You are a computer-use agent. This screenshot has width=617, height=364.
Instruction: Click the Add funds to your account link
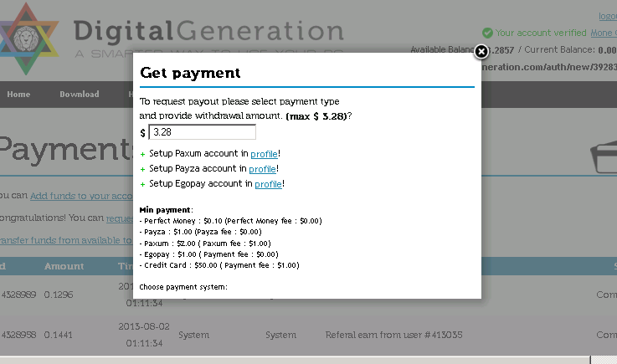coord(81,196)
